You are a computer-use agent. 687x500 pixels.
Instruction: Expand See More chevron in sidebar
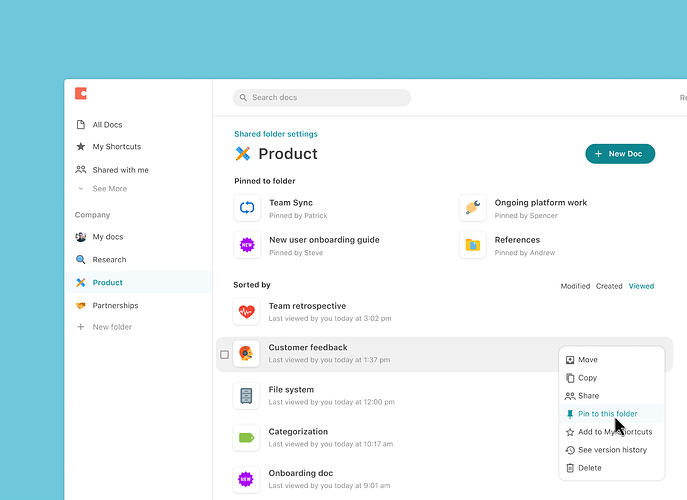81,189
